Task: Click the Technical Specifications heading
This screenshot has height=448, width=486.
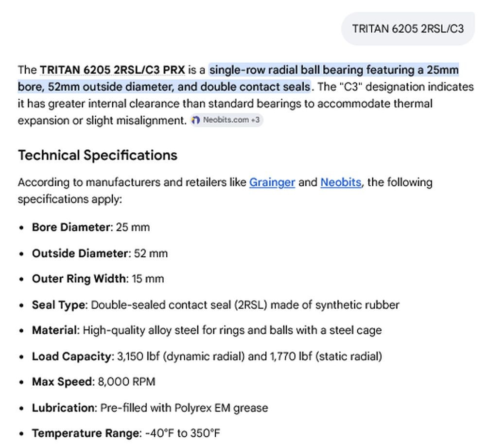Action: tap(98, 155)
